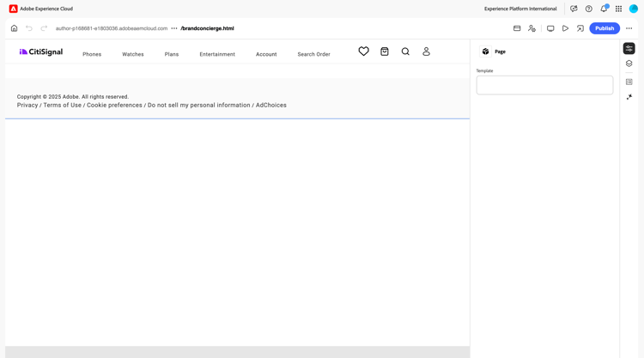The height and width of the screenshot is (358, 644).
Task: Open the AdChoices footer link
Action: tap(271, 105)
